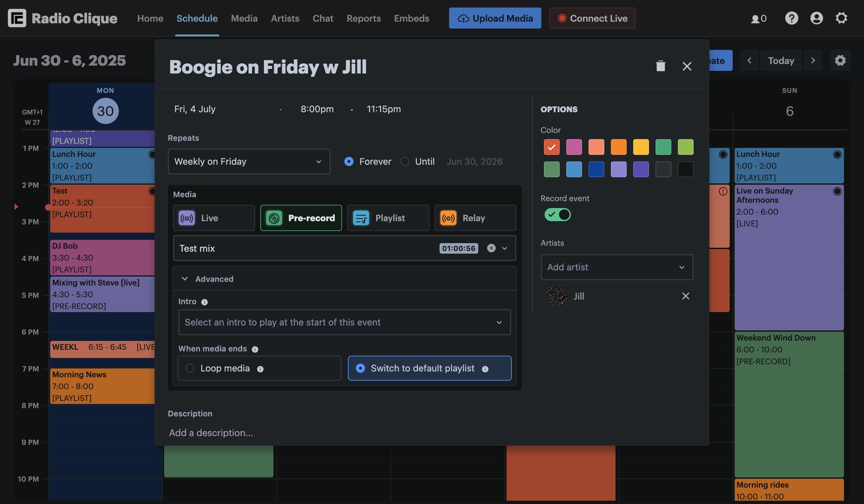Viewport: 864px width, 504px height.
Task: Click record icon on Live on Sunday Afternoons
Action: point(837,191)
